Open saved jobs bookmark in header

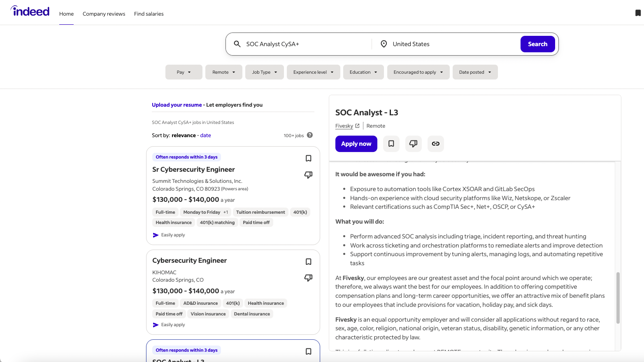coord(638,13)
